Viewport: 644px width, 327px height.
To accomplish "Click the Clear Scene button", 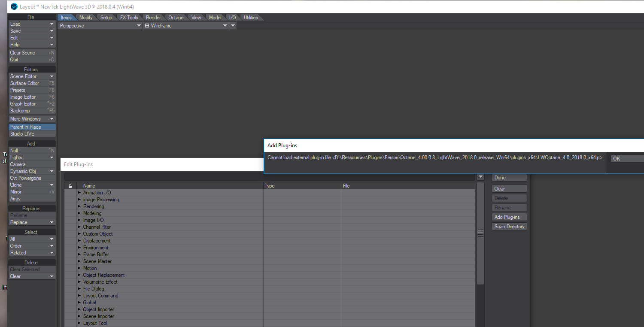I will [32, 53].
